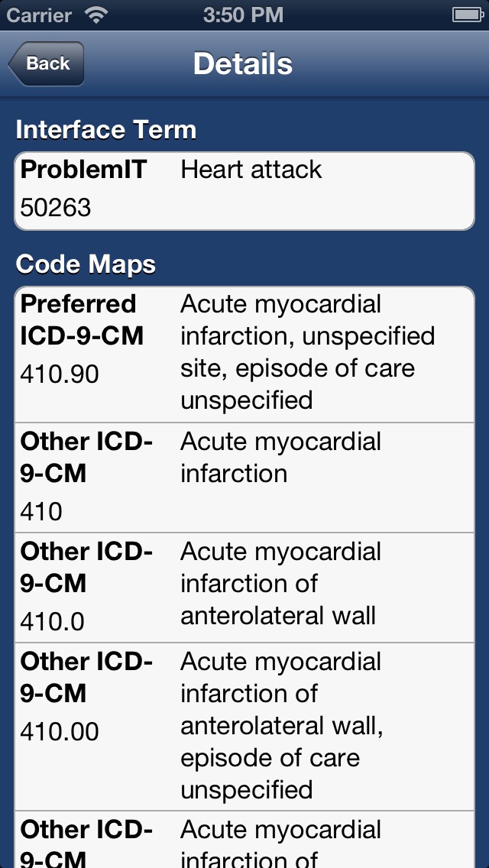The image size is (489, 868).
Task: Tap the Back button
Action: point(47,63)
